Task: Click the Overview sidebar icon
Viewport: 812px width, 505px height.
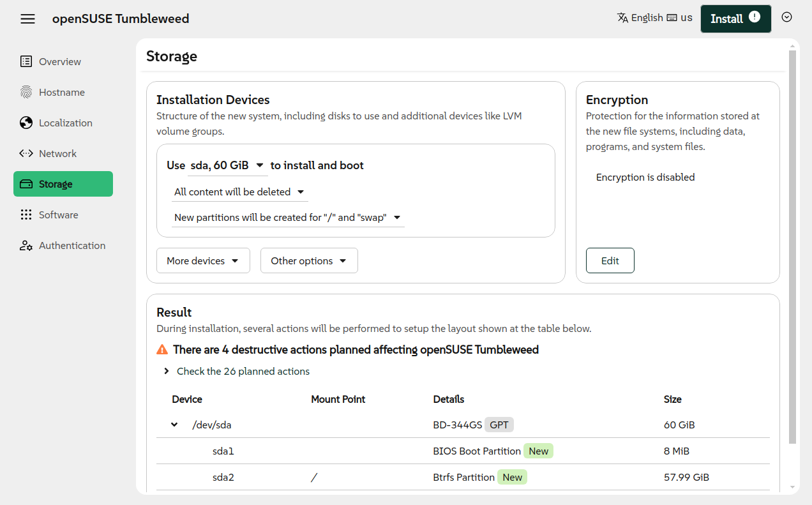Action: click(x=26, y=61)
